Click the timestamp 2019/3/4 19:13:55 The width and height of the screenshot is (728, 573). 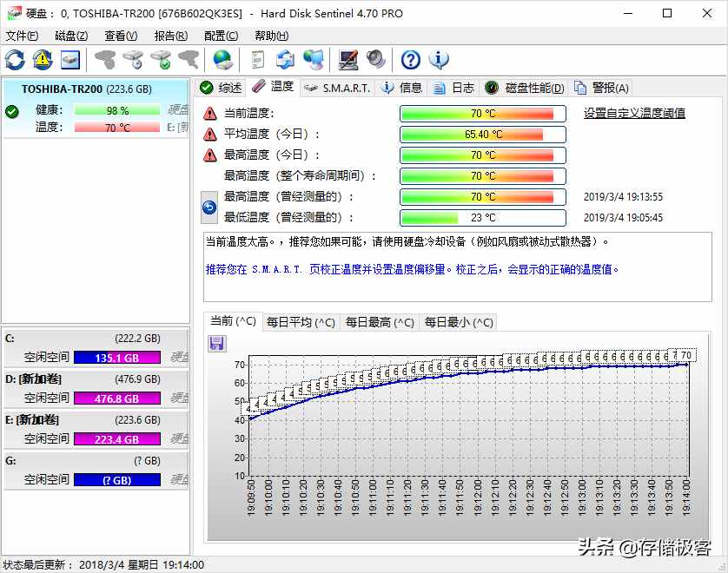point(623,197)
